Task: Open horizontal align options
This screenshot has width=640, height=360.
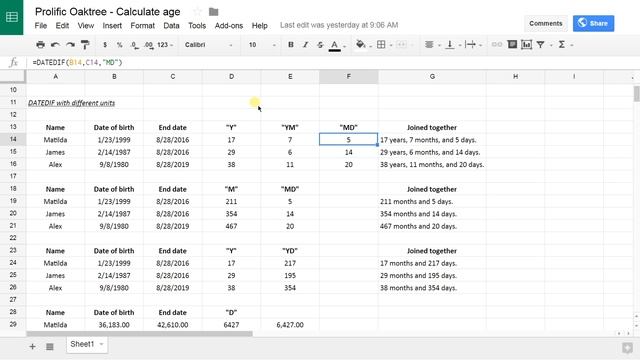Action: tap(429, 44)
